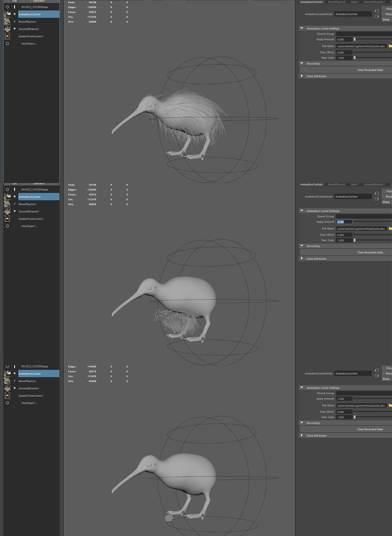This screenshot has width=392, height=536.
Task: Collapse Recording section in middle panel
Action: pos(302,246)
